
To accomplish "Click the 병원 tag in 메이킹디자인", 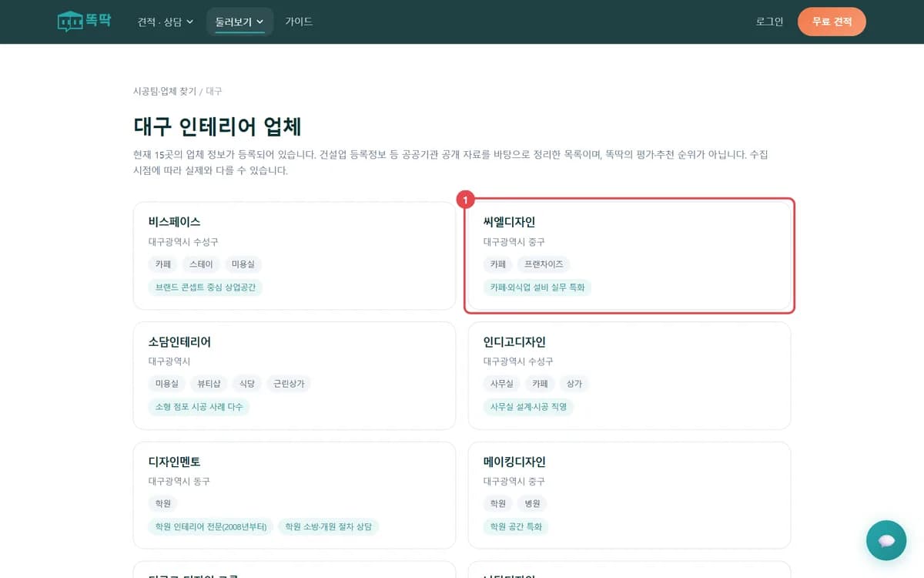I will [x=532, y=504].
